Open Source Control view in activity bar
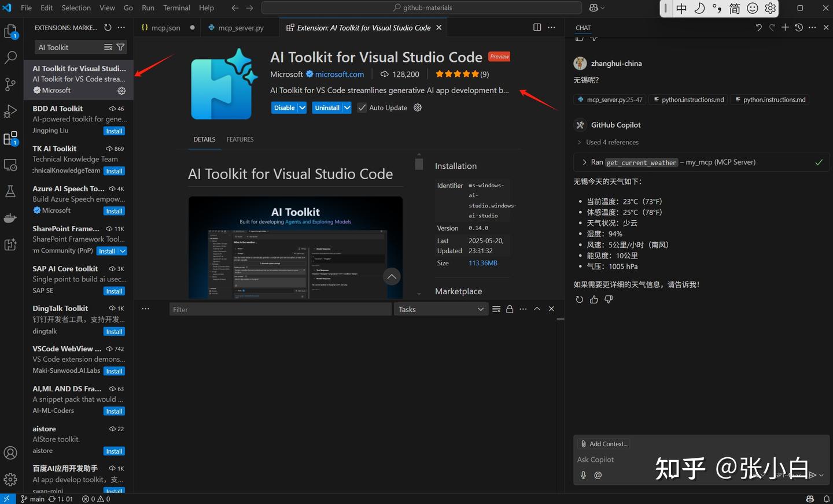This screenshot has height=504, width=833. (x=10, y=84)
